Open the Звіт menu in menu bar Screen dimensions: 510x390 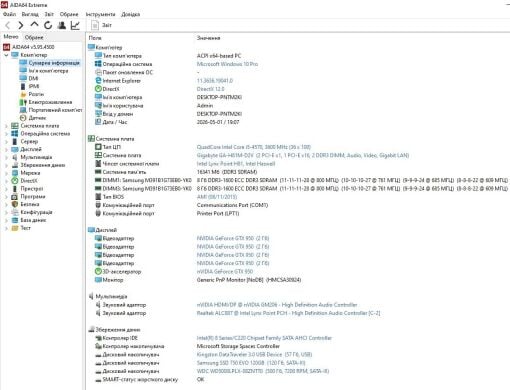click(x=49, y=14)
